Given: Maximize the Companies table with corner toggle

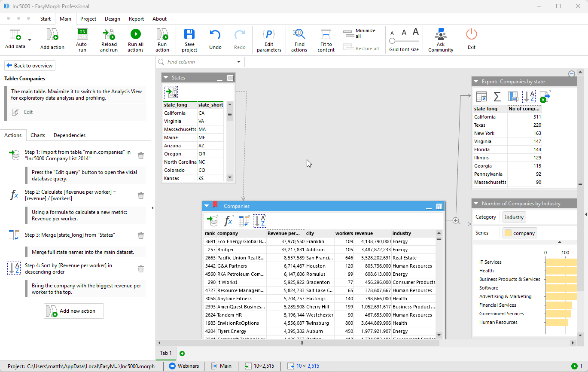Looking at the screenshot, I should click(x=439, y=206).
